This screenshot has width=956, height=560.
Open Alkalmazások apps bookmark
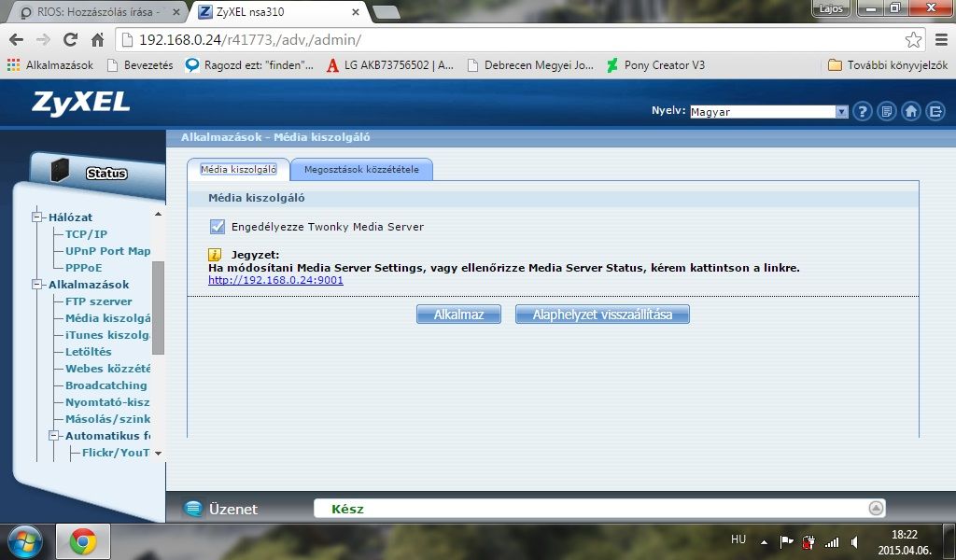click(x=50, y=65)
